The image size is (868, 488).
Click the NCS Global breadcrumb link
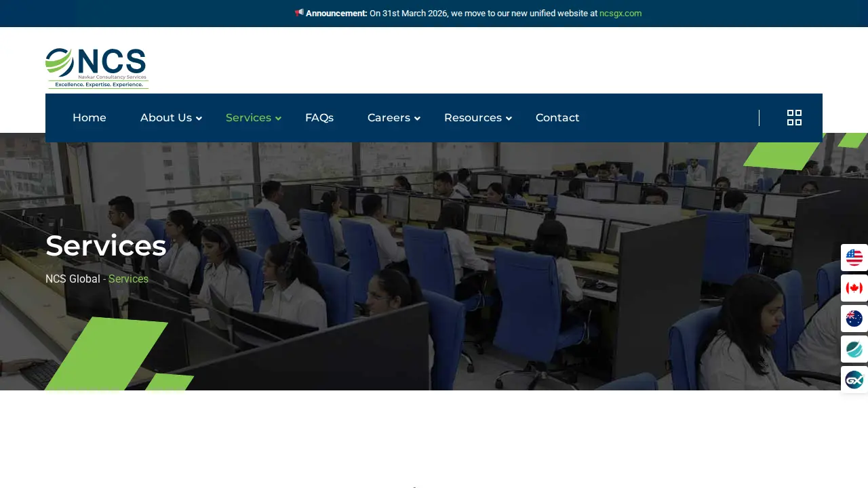pos(73,279)
